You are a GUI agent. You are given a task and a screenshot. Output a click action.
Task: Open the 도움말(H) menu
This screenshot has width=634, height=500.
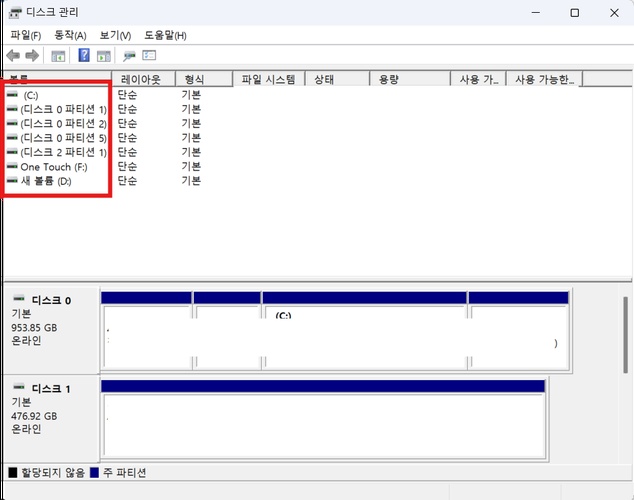(165, 36)
